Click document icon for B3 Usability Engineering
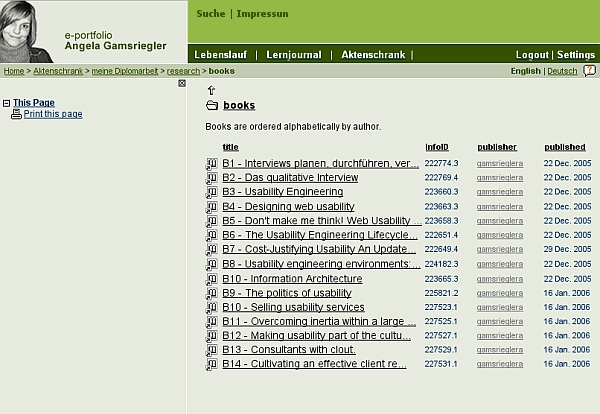 click(x=211, y=192)
